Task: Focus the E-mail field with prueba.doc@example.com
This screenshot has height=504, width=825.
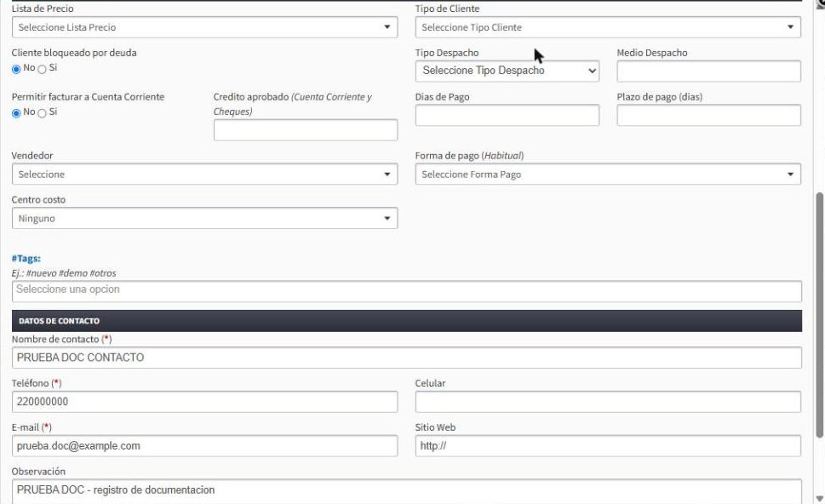Action: coord(204,446)
